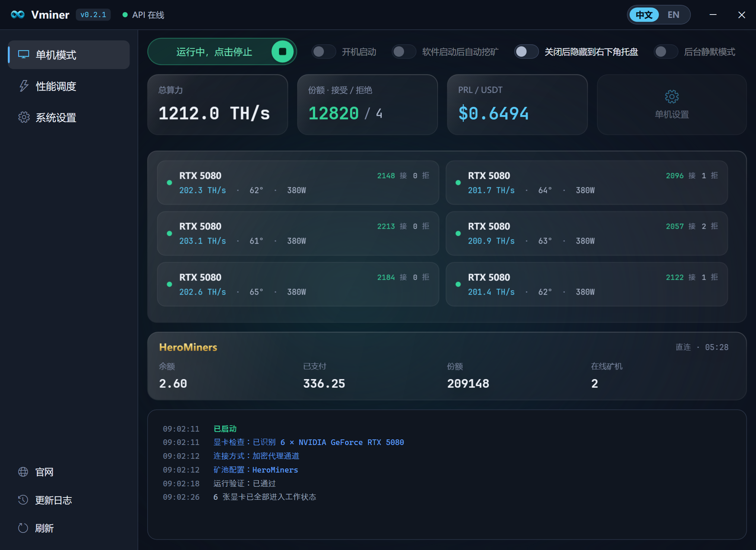756x550 pixels.
Task: Click the 已支付 value 336.25
Action: 324,384
